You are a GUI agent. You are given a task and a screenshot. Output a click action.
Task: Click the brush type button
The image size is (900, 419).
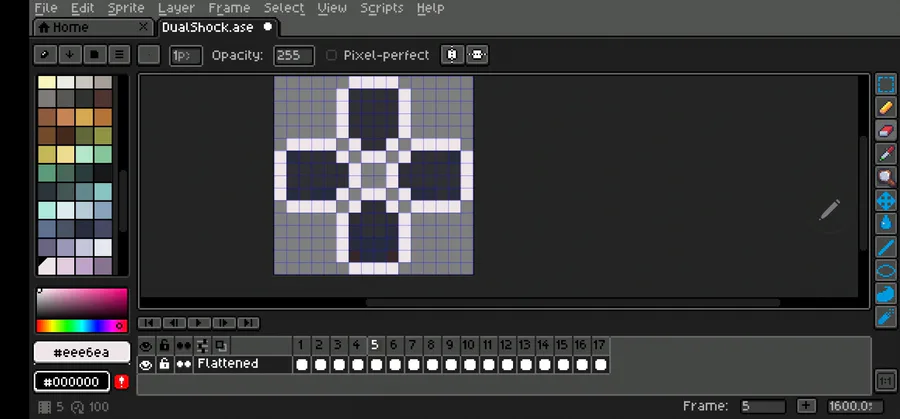coord(149,55)
